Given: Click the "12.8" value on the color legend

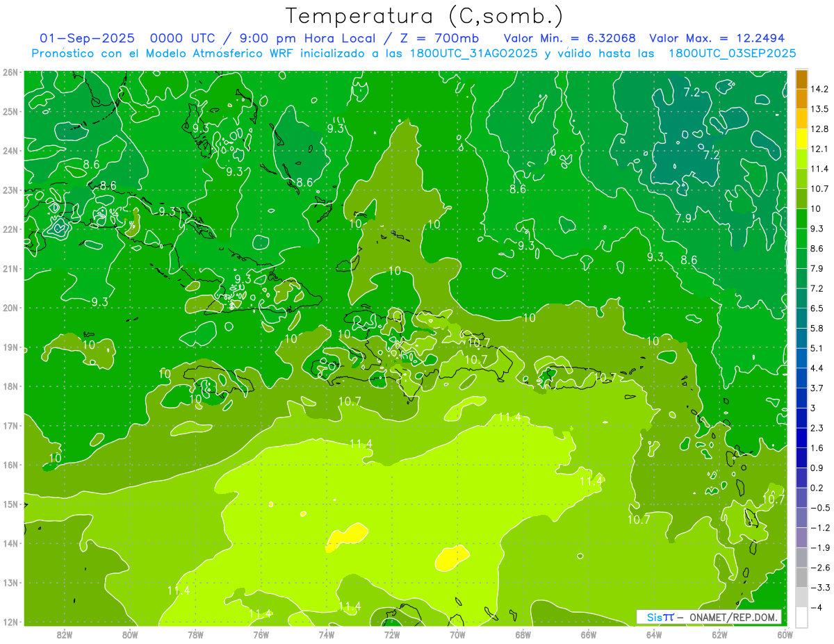Looking at the screenshot, I should (x=821, y=129).
